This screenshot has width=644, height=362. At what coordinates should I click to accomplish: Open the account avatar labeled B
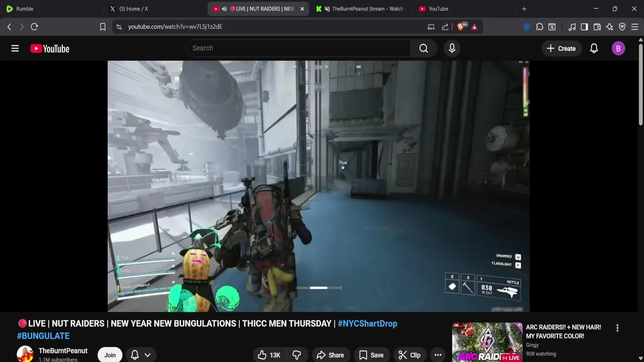coord(618,48)
